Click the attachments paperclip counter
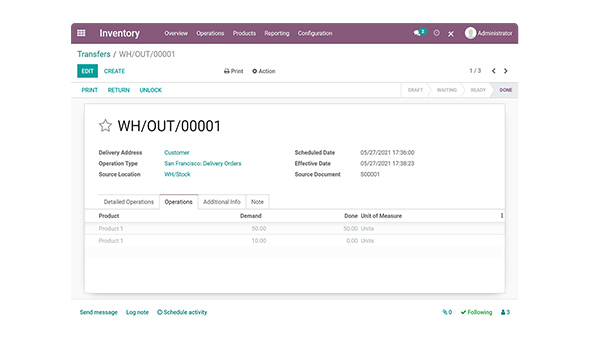The height and width of the screenshot is (360, 590). 447,312
